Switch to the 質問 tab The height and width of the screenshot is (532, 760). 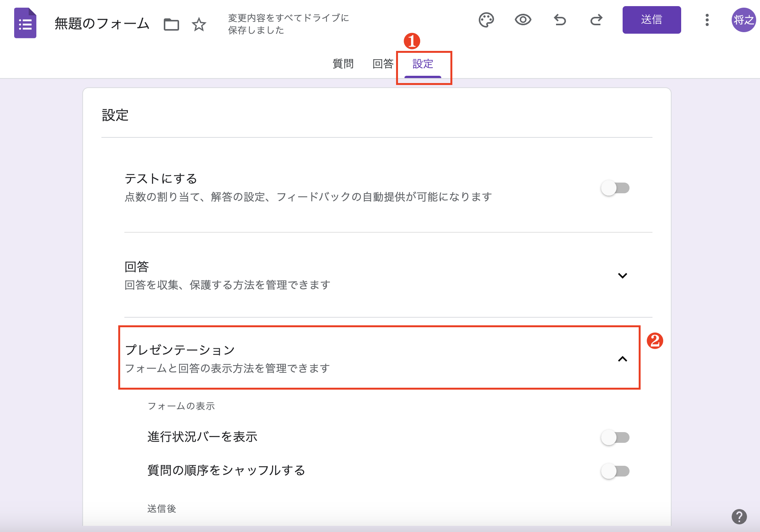pyautogui.click(x=343, y=64)
